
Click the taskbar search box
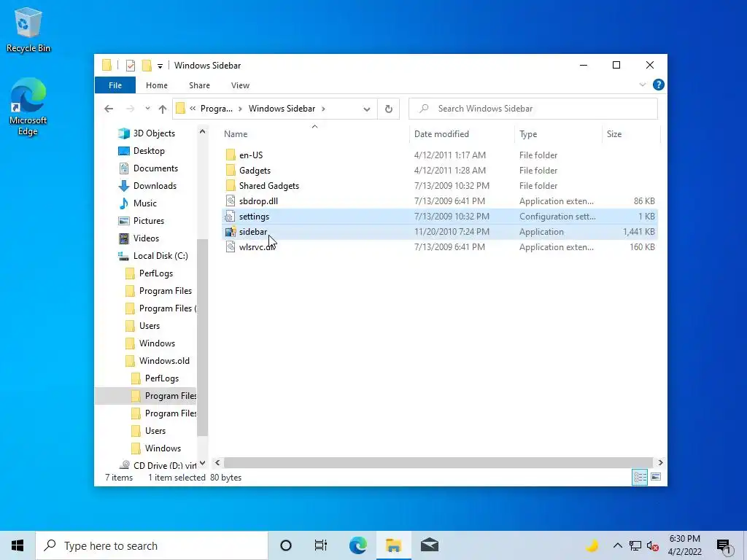pyautogui.click(x=152, y=545)
